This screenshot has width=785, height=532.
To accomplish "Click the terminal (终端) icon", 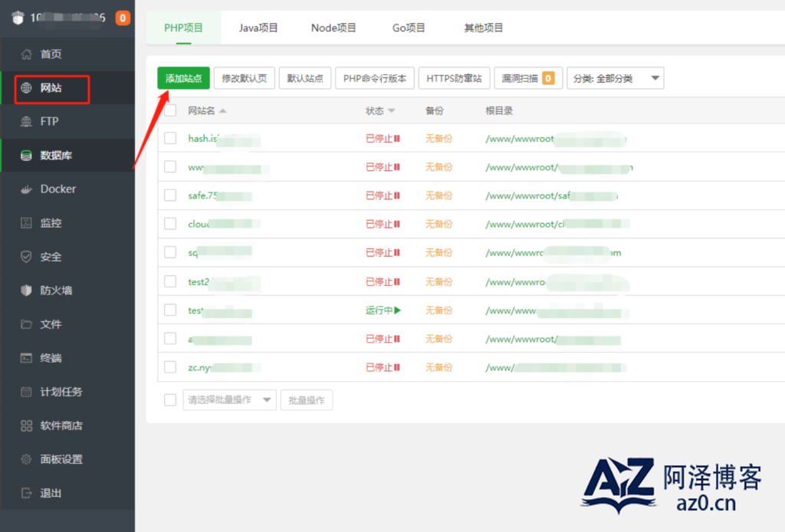I will click(26, 358).
